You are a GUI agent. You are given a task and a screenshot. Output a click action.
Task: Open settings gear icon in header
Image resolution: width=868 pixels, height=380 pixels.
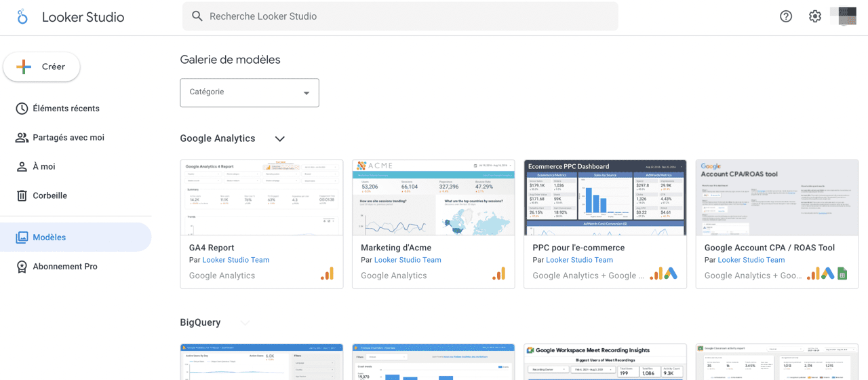pyautogui.click(x=815, y=16)
